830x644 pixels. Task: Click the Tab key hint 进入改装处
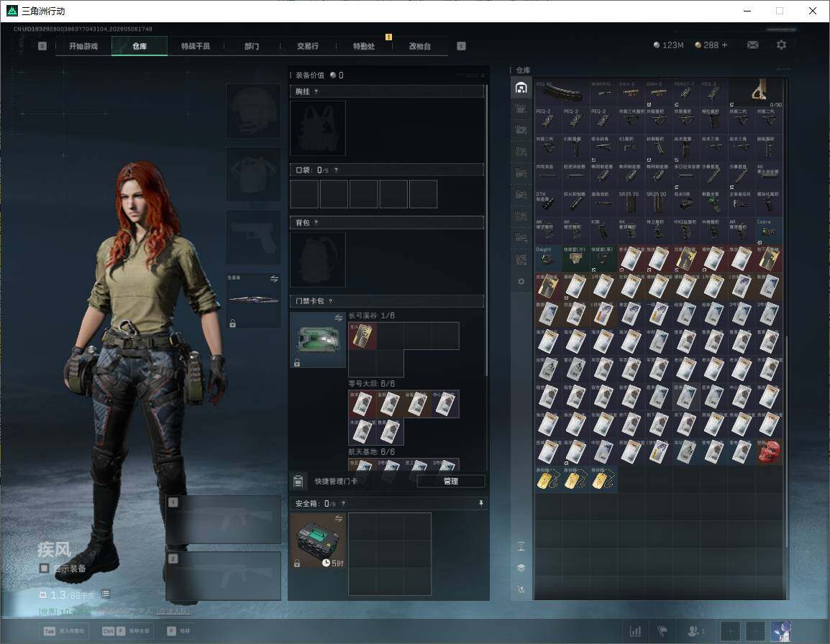tap(65, 631)
